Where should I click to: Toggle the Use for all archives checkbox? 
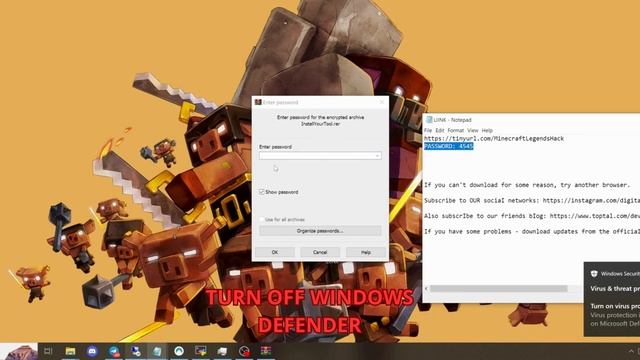[262, 220]
